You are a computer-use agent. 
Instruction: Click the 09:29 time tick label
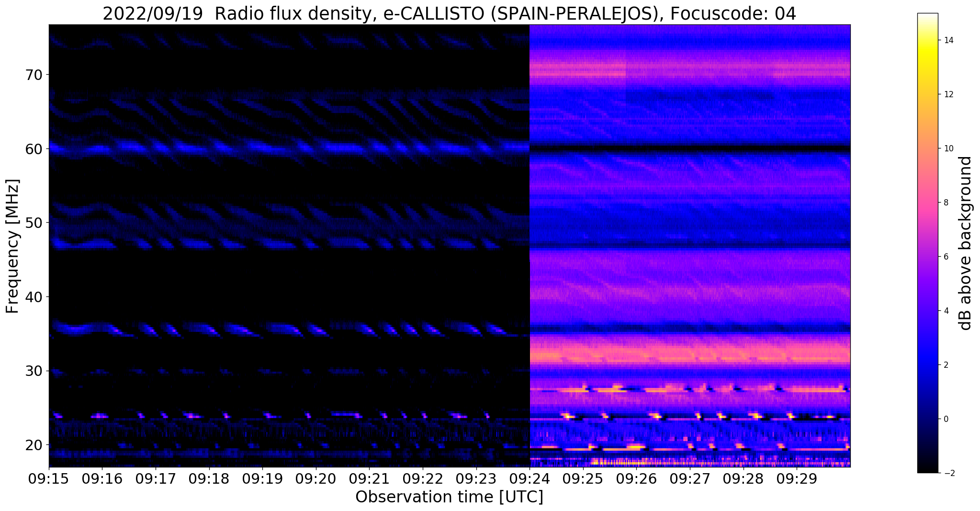point(796,479)
